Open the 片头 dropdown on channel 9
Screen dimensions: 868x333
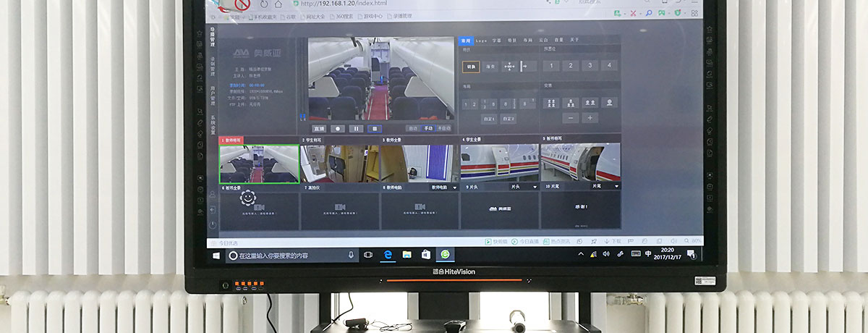(535, 187)
